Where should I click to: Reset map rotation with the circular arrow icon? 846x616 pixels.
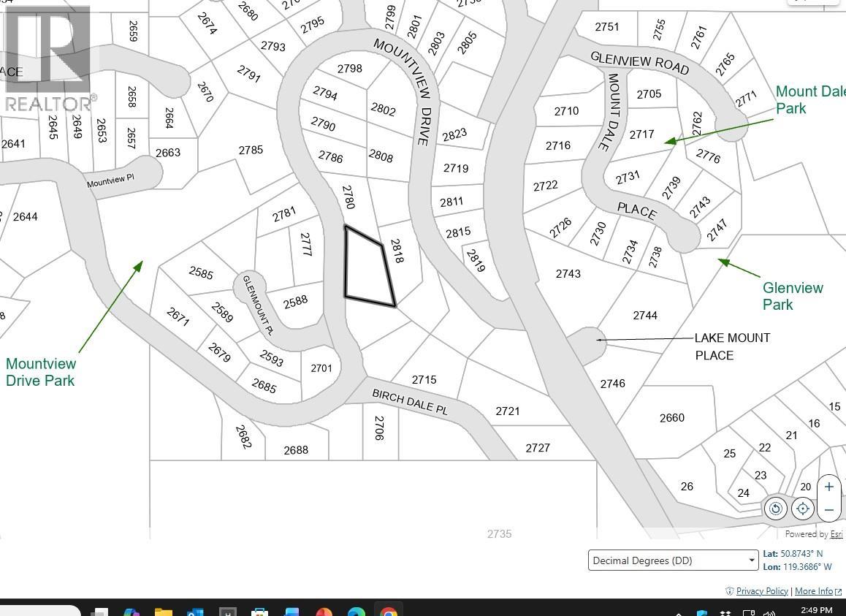775,509
